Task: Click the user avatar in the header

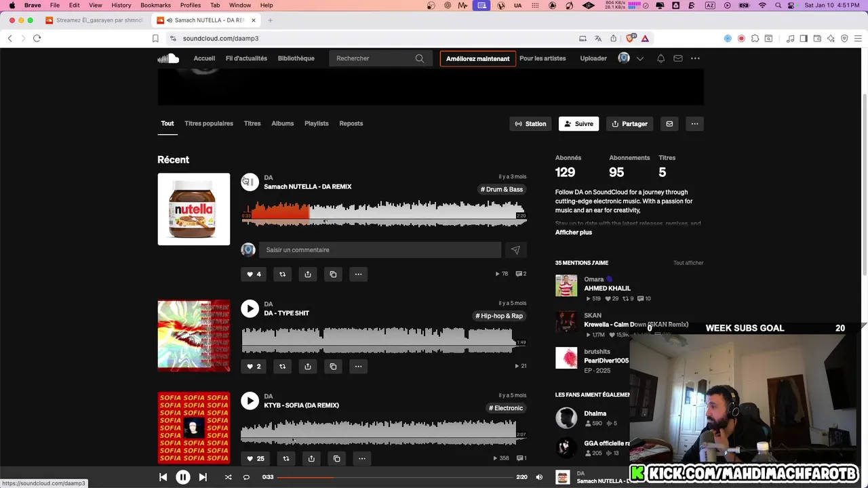Action: (x=624, y=58)
